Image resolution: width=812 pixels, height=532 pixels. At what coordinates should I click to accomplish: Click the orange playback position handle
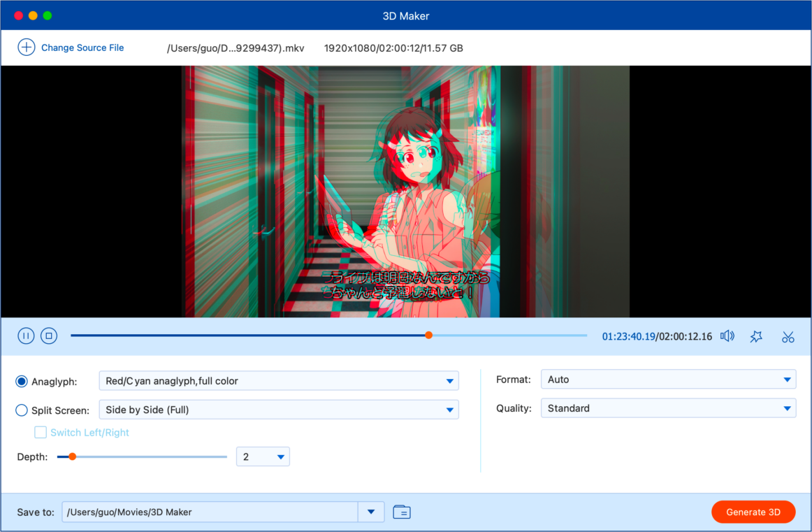point(429,335)
